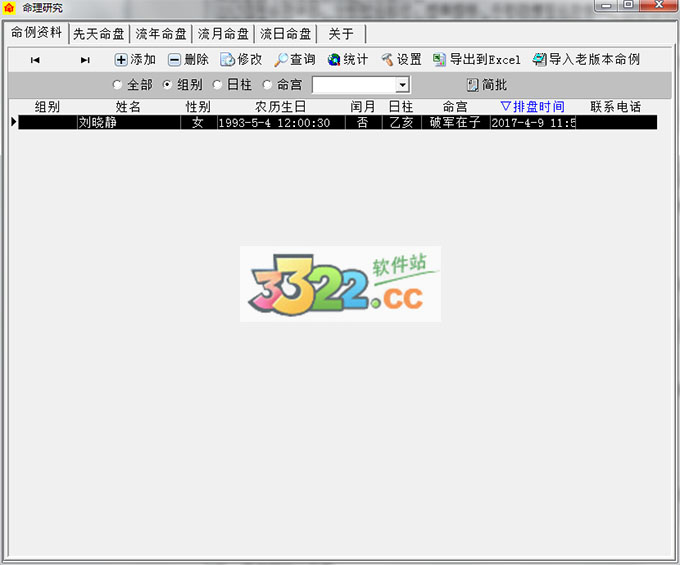Click 导入老版本命例 import button

coord(586,59)
